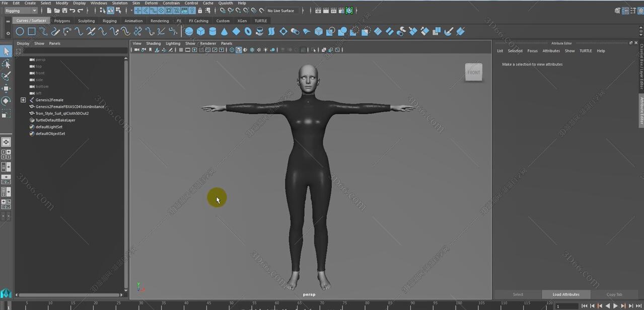This screenshot has width=644, height=310.
Task: Create a NURBS Sphere from the shelf
Action: click(188, 31)
